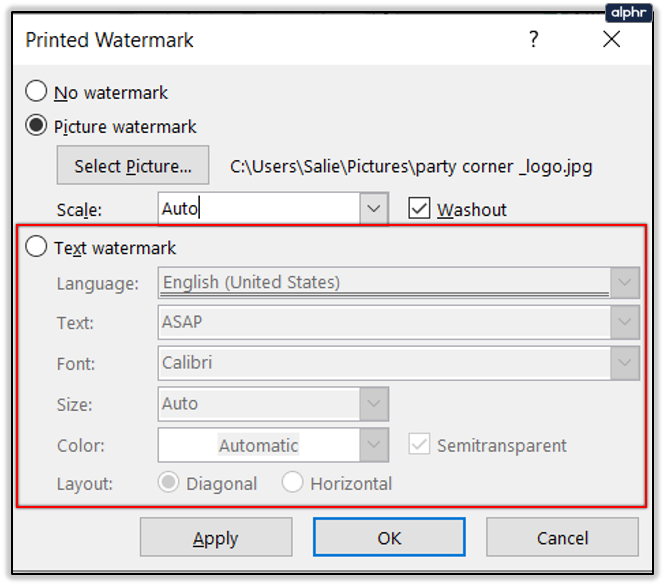Open the Font dropdown arrow
Viewport: 665px width, 586px height.
pos(626,363)
